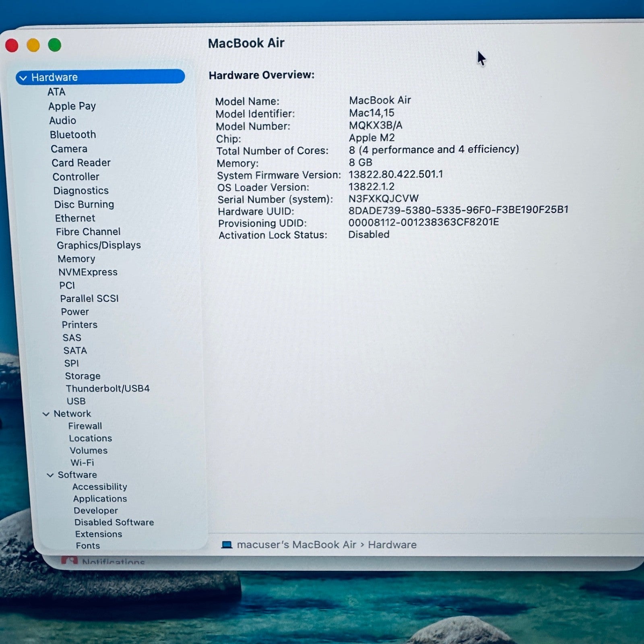This screenshot has width=644, height=644.
Task: Click serial number N3FXKQJCVW
Action: pos(384,198)
